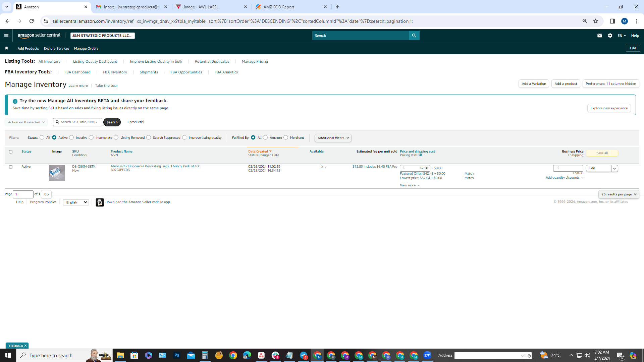Check the select-all checkbox in table header

[x=11, y=152]
